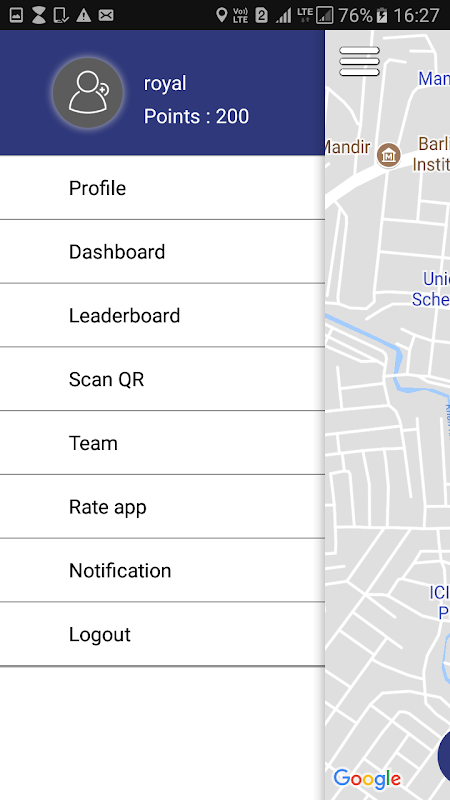Tap the battery indicator in status bar
The image size is (450, 800).
tap(381, 15)
